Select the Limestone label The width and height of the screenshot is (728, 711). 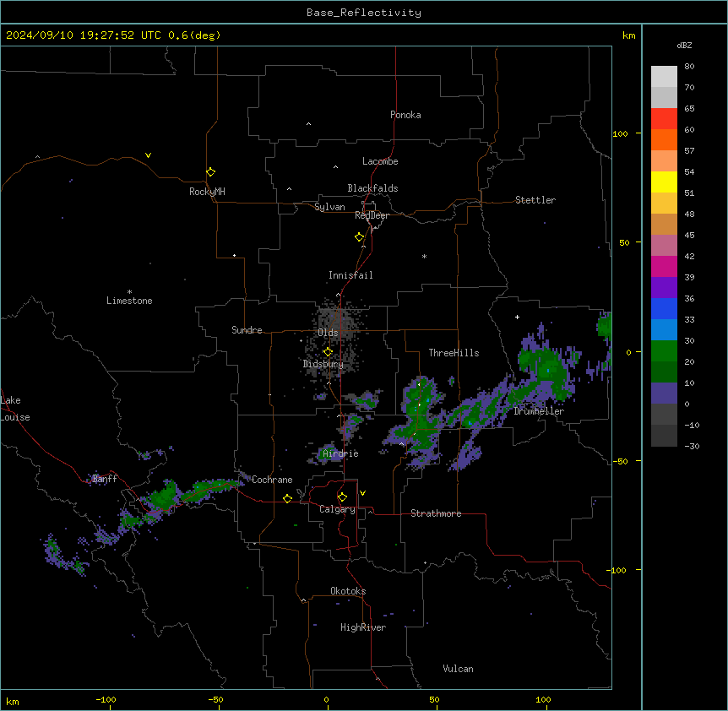(129, 301)
